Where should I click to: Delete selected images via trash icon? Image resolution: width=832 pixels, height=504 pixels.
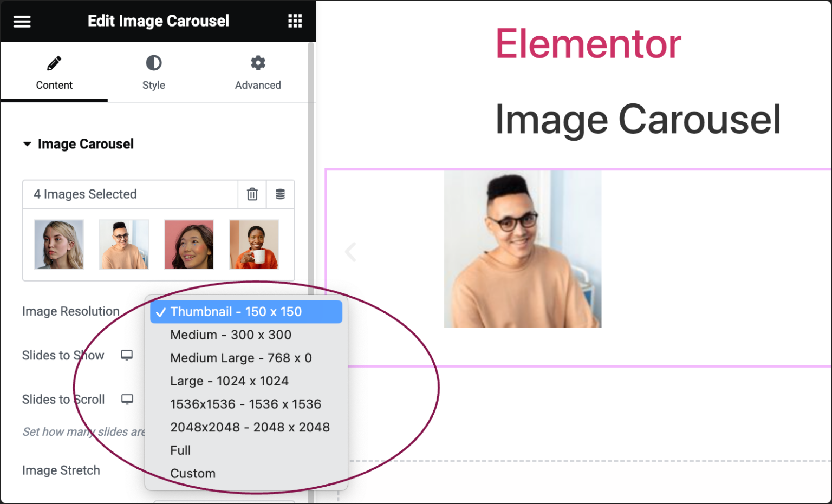(x=251, y=194)
